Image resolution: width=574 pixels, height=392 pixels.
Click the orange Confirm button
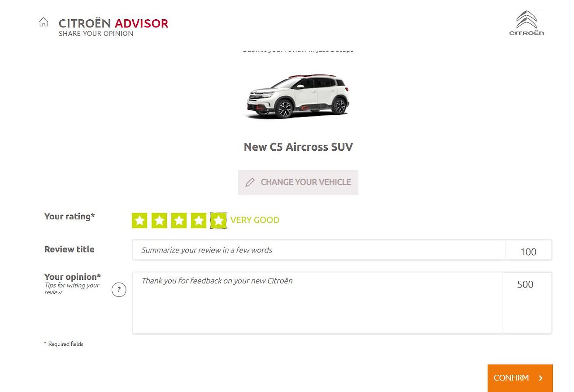(520, 378)
